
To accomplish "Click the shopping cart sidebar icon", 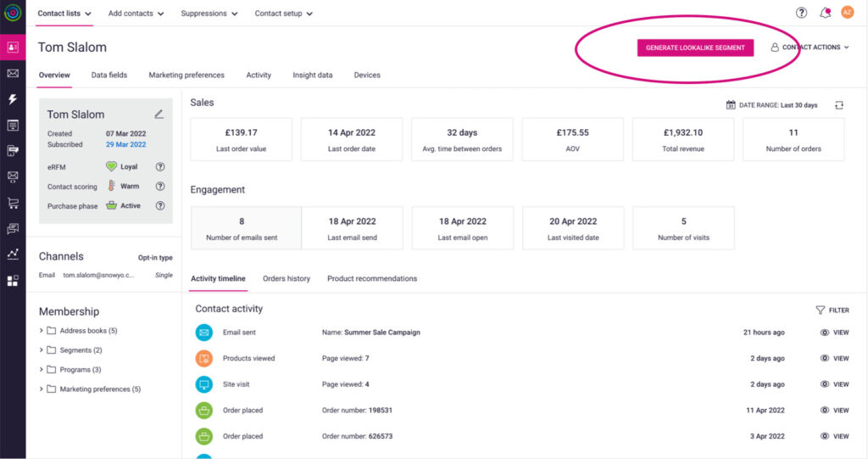I will tap(13, 203).
